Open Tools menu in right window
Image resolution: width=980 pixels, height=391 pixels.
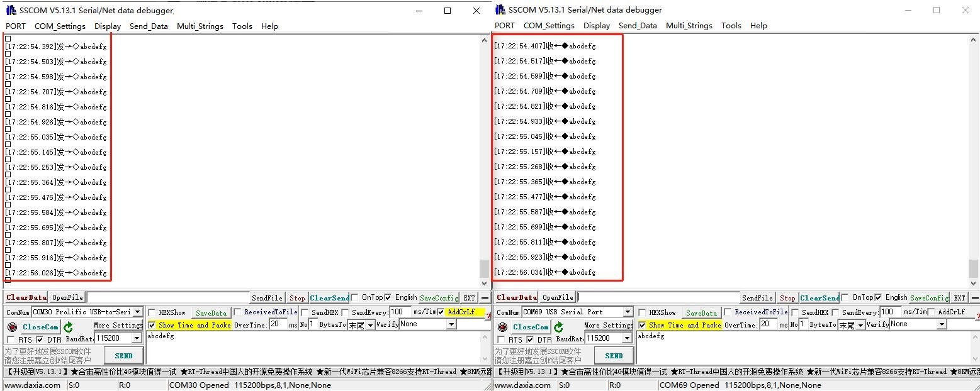point(731,26)
